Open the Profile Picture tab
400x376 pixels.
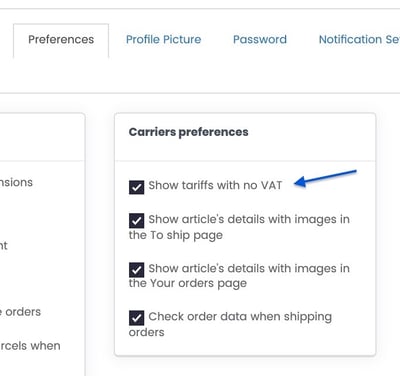click(163, 40)
